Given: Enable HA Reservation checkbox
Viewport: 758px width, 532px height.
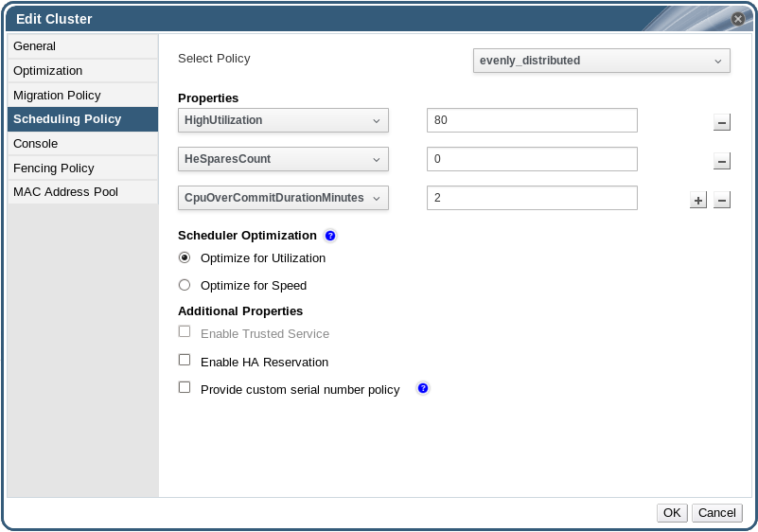Looking at the screenshot, I should 185,361.
